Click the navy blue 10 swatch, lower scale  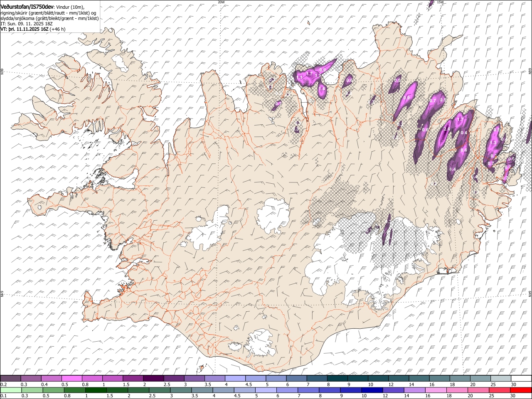click(x=372, y=390)
